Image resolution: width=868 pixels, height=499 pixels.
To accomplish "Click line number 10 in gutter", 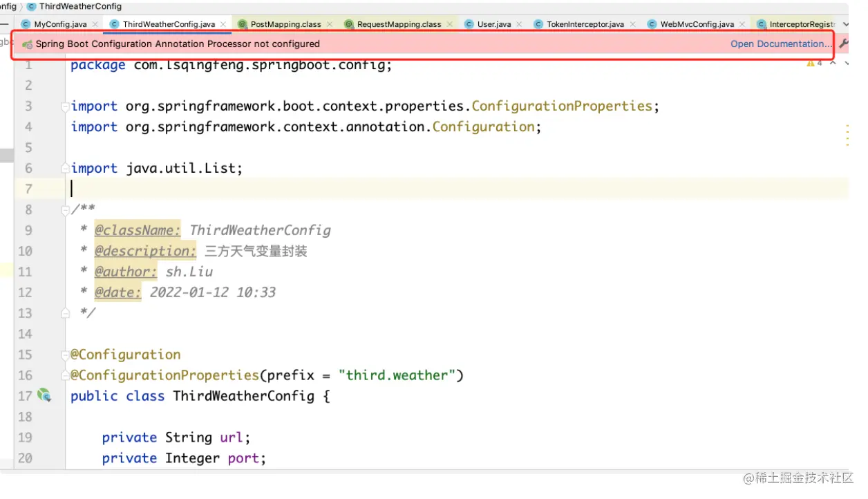I will click(x=25, y=251).
